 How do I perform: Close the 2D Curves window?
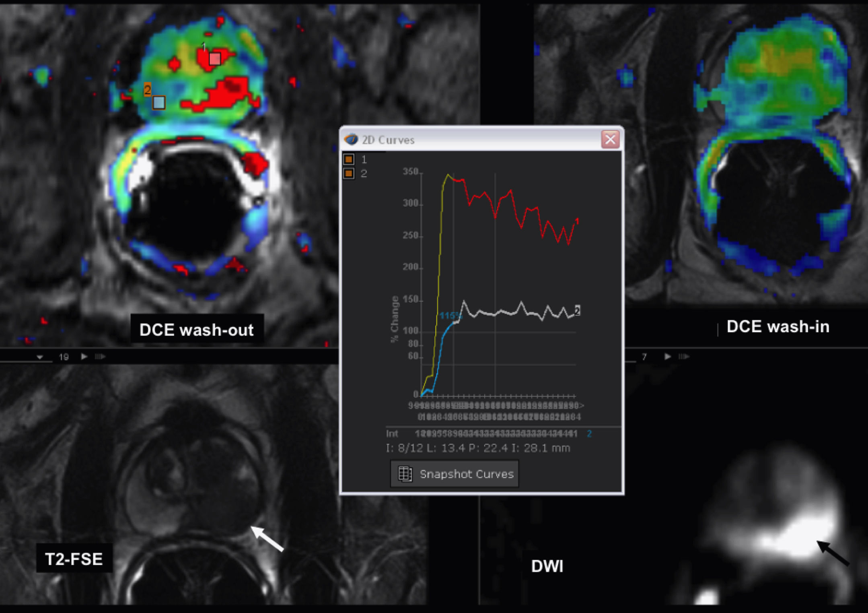click(610, 139)
